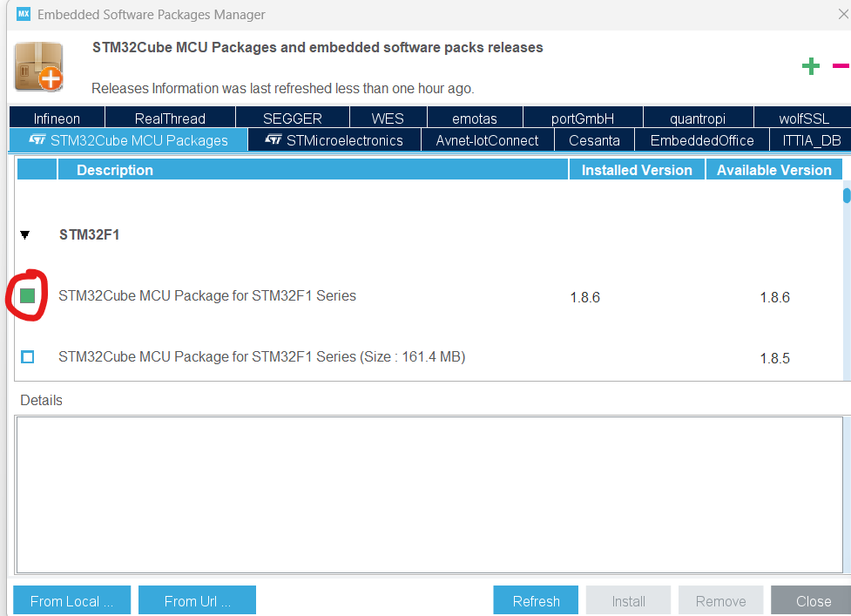Switch to the portGmbH tab
Viewport: 851px width, 616px height.
click(583, 118)
